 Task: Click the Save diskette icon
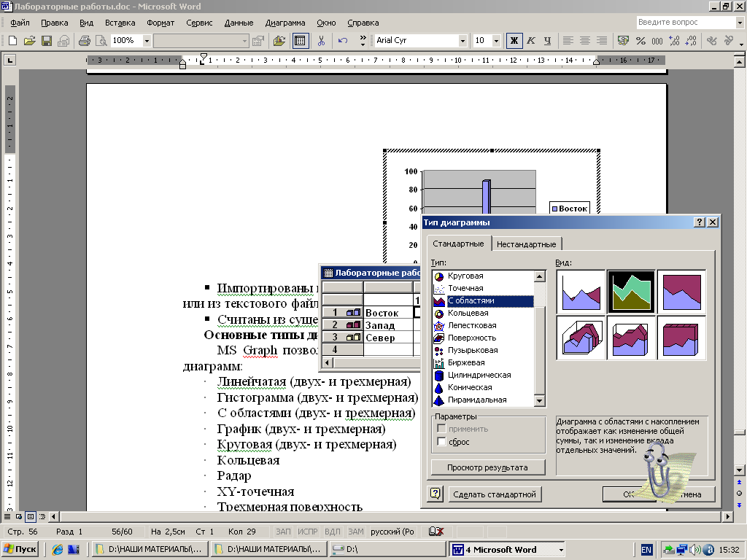point(46,41)
